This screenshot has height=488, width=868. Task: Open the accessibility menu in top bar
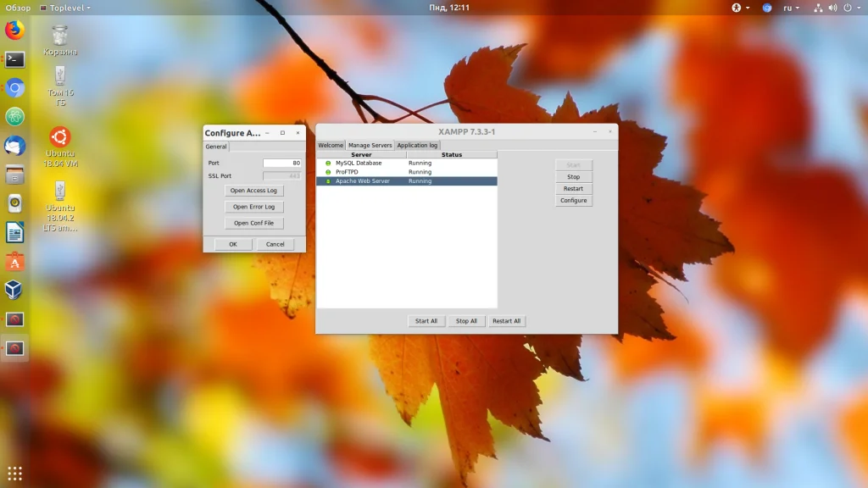click(737, 8)
